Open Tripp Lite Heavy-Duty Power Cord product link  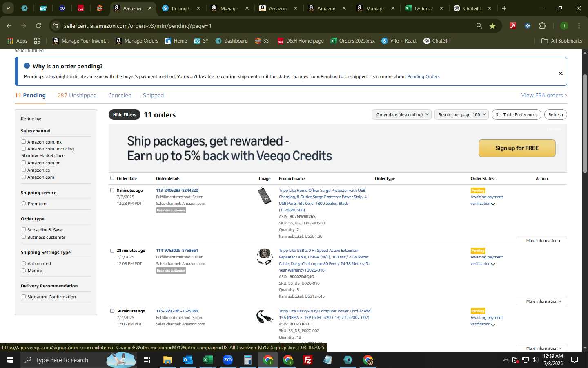tap(325, 314)
